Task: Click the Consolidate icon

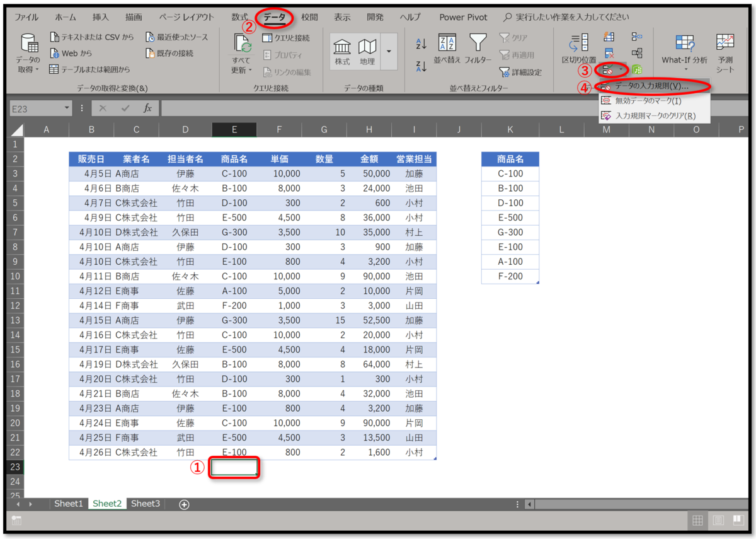Action: coord(637,37)
